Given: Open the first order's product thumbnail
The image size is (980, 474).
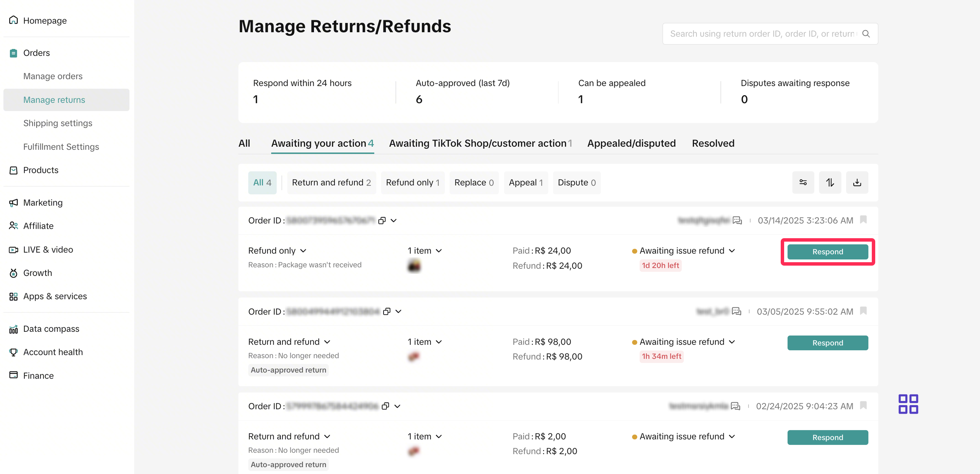Looking at the screenshot, I should 414,265.
